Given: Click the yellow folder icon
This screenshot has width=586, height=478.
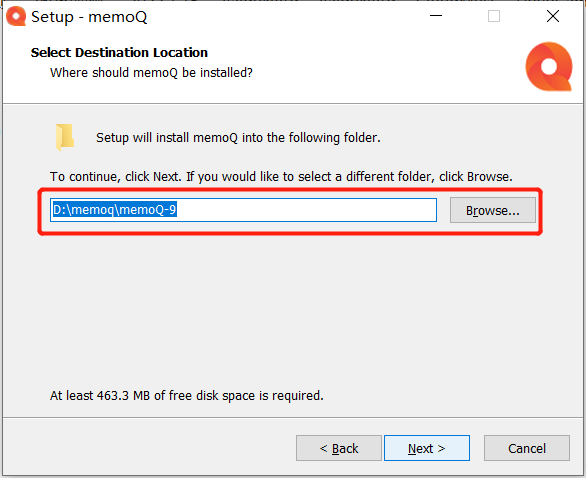Looking at the screenshot, I should pyautogui.click(x=65, y=137).
